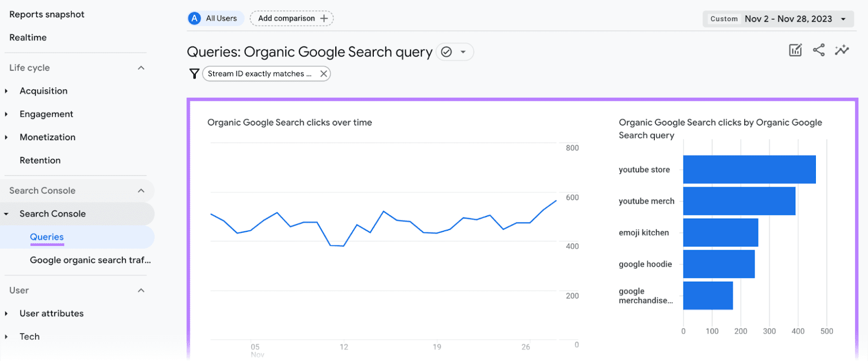Open Google organic search traffic report

tap(90, 260)
